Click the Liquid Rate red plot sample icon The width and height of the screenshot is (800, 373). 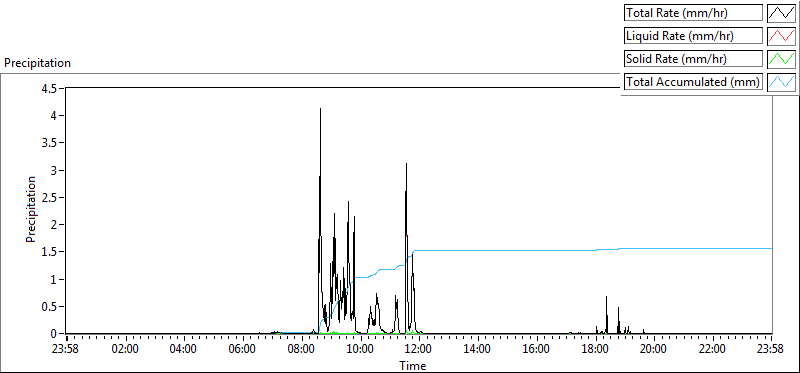(x=781, y=36)
